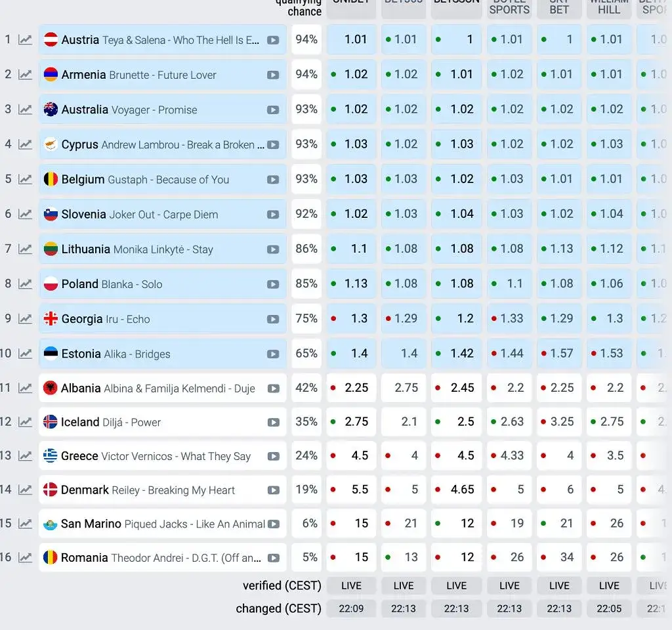Open the odds chart for Denmark
Screen dimensions: 672x630
point(26,490)
